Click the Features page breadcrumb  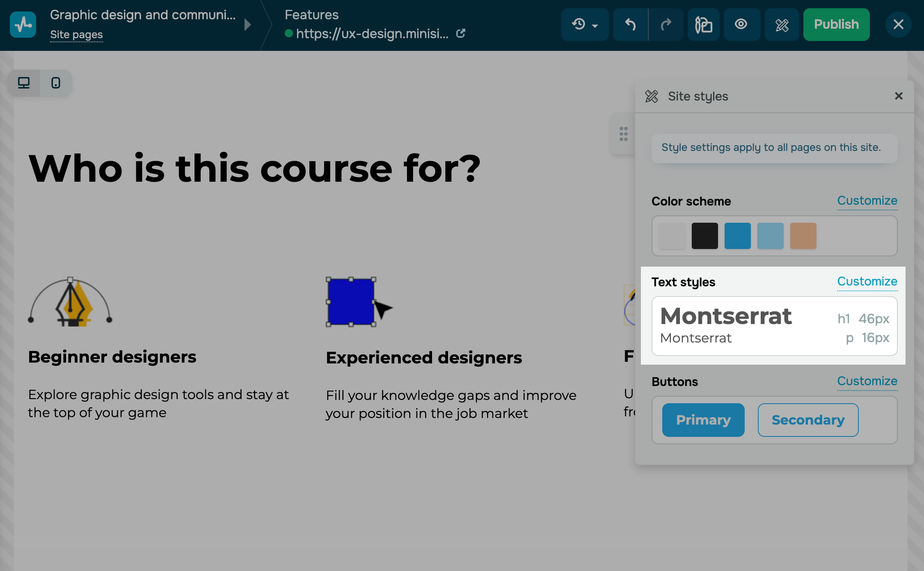311,15
